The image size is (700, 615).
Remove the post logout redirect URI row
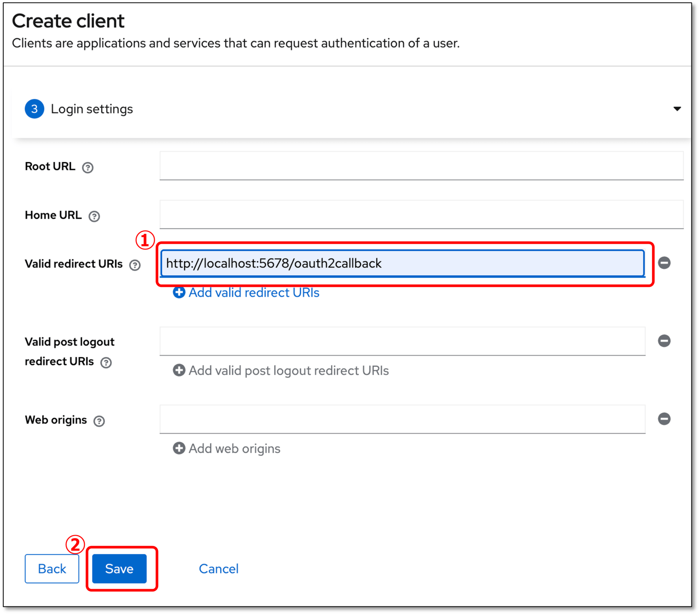[664, 341]
